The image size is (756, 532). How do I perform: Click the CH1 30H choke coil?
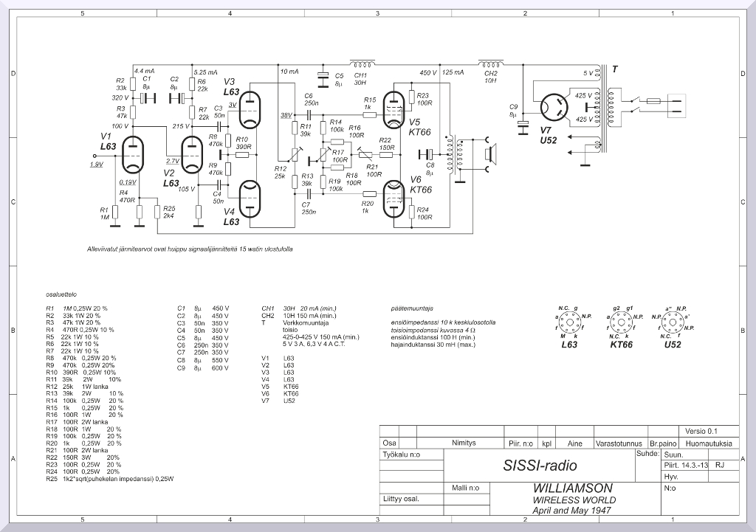click(361, 63)
